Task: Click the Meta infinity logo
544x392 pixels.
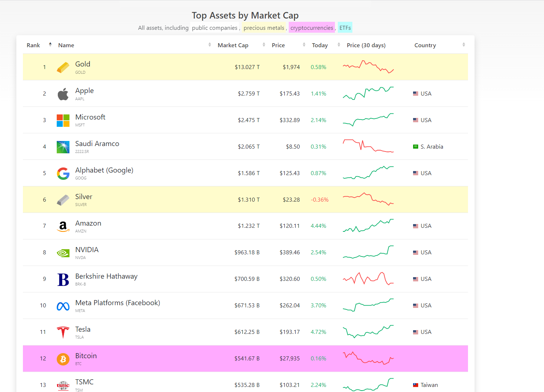Action: 63,306
